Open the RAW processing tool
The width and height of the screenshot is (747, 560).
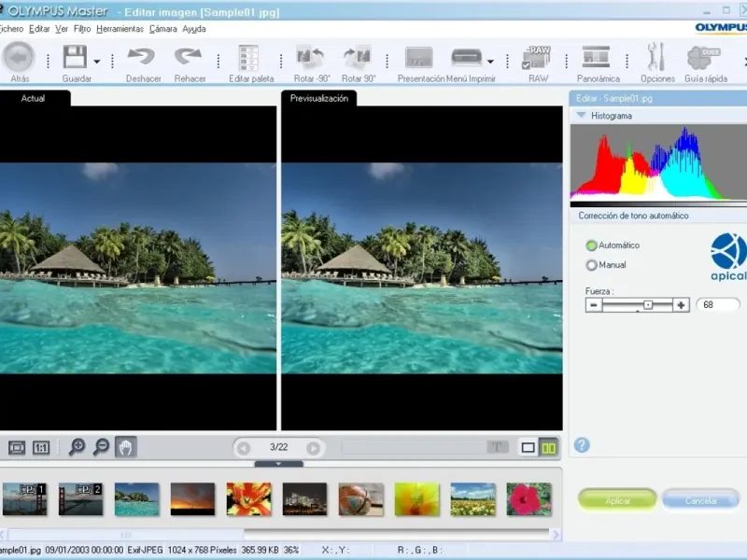click(x=538, y=59)
